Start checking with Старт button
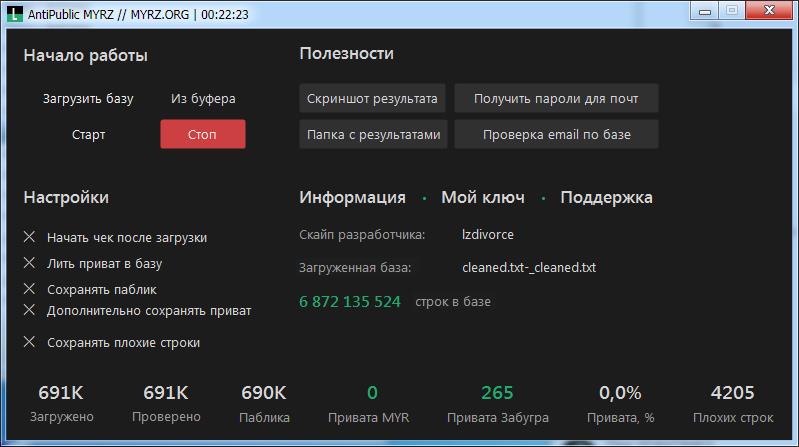This screenshot has height=447, width=799. [x=88, y=135]
